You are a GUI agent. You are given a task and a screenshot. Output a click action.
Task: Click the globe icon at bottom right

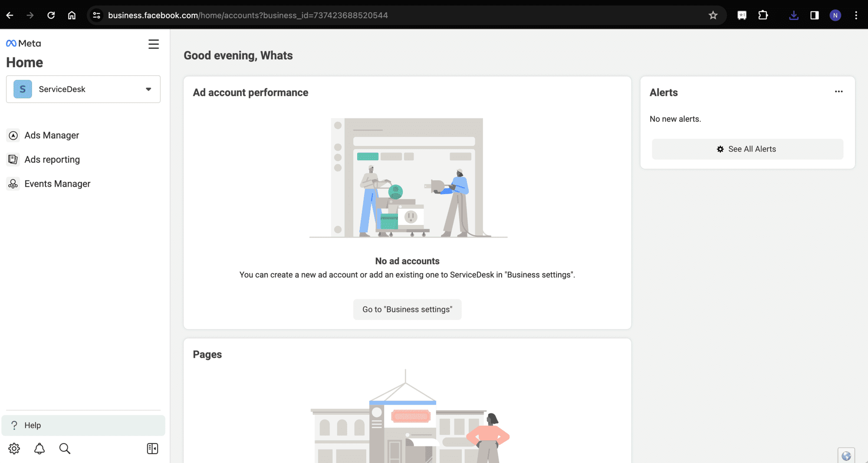tap(846, 456)
